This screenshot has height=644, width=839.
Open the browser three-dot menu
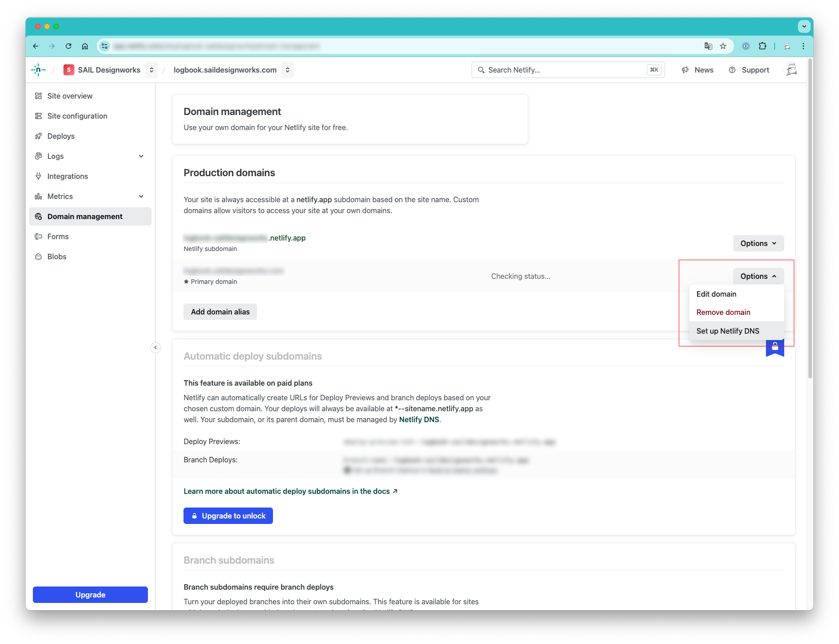[x=803, y=46]
